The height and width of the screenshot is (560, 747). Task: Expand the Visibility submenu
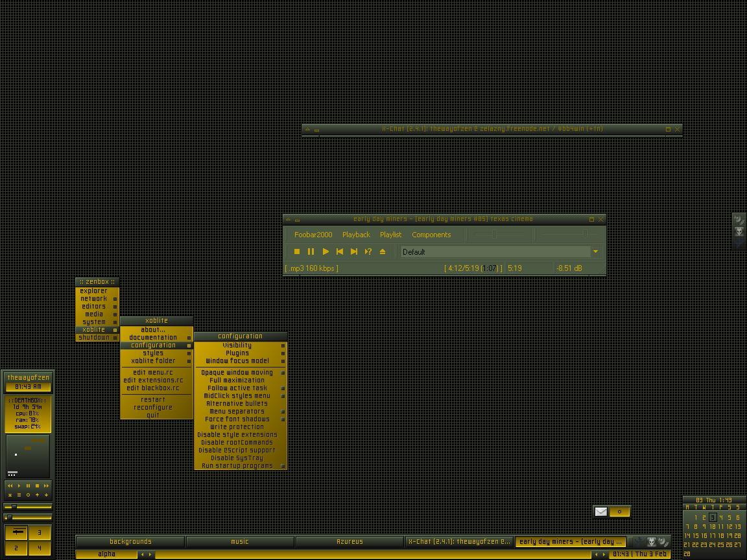[x=237, y=345]
